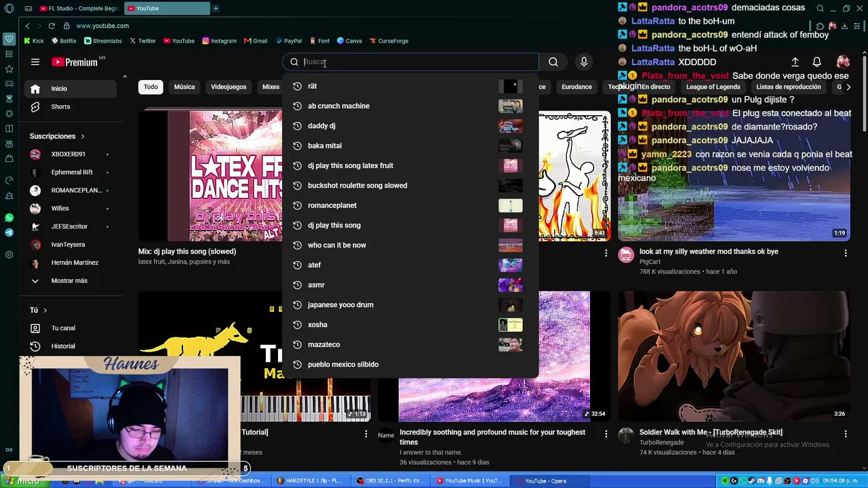Viewport: 868px width, 488px height.
Task: Open the PigCart channel link
Action: point(650,262)
